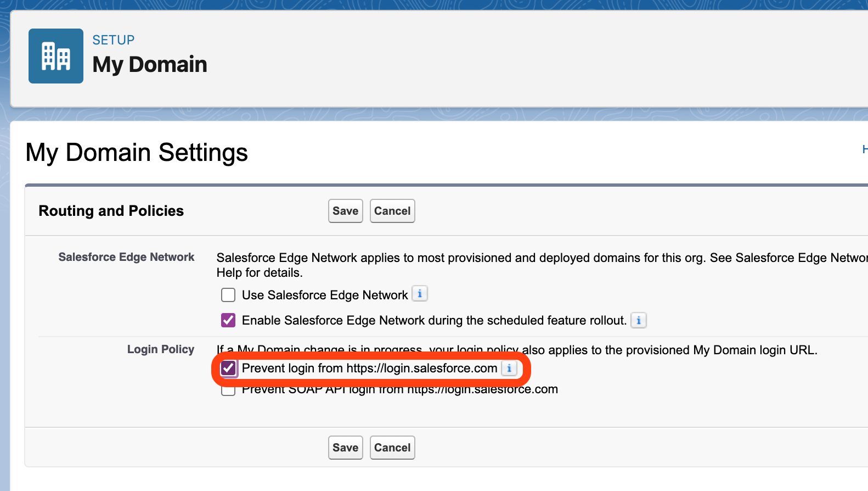868x491 pixels.
Task: Uncheck Enable Salesforce Edge Network during rollout
Action: pos(228,320)
